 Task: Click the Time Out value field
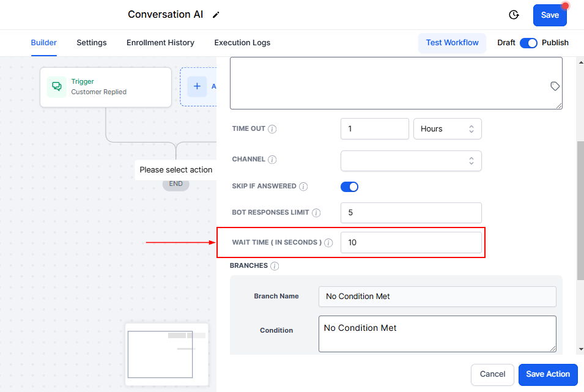pos(375,129)
